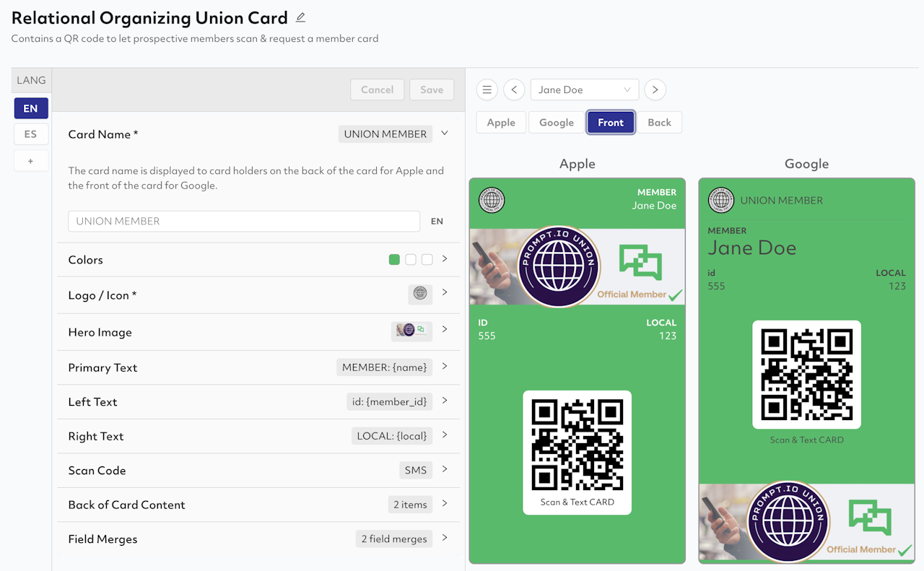Click the MEMBER: {name} primary text value
This screenshot has height=571, width=924.
[x=385, y=367]
